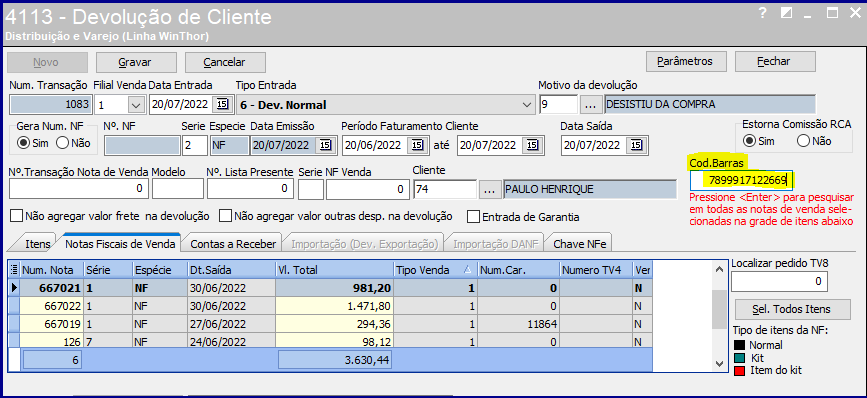Click the Motivo da devolução code field
This screenshot has width=867, height=398.
pos(558,104)
